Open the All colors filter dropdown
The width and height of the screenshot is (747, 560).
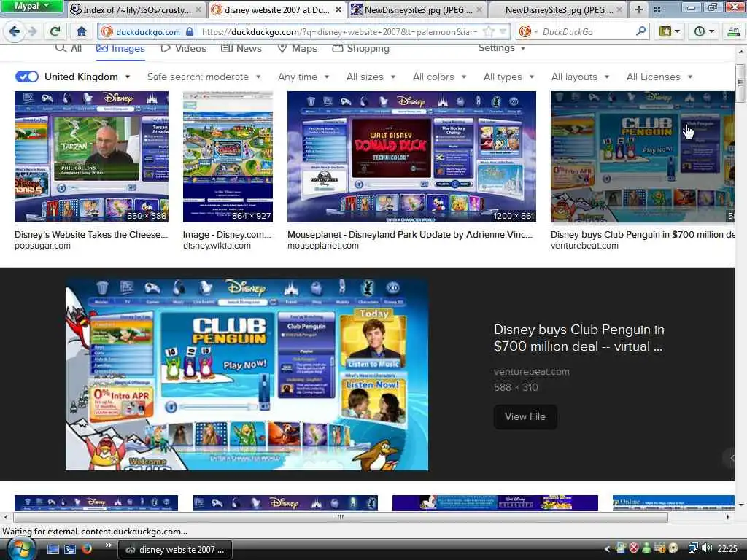point(439,77)
